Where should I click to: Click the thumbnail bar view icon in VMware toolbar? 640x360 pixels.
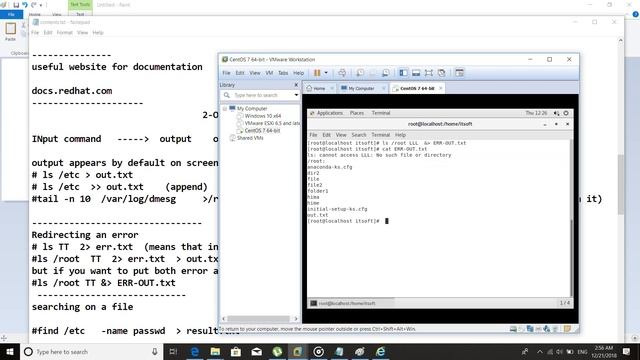[x=416, y=73]
